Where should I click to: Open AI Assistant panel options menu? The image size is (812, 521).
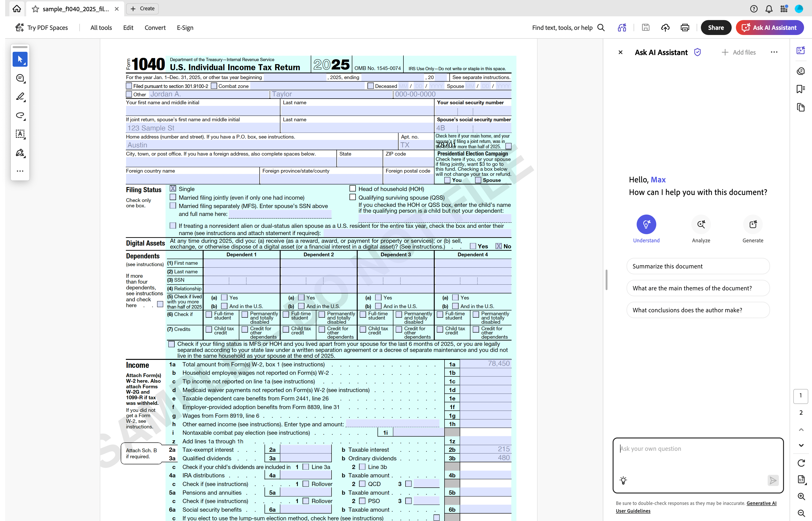tap(774, 52)
